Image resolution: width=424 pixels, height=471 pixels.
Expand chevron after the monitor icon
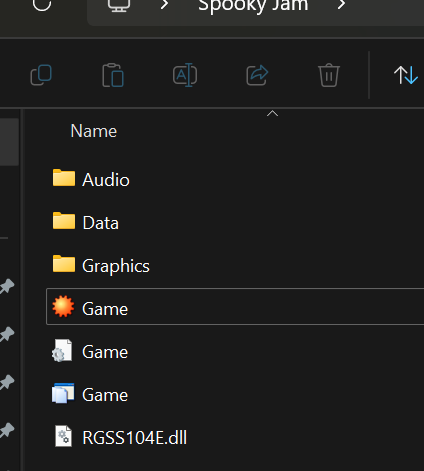point(164,5)
